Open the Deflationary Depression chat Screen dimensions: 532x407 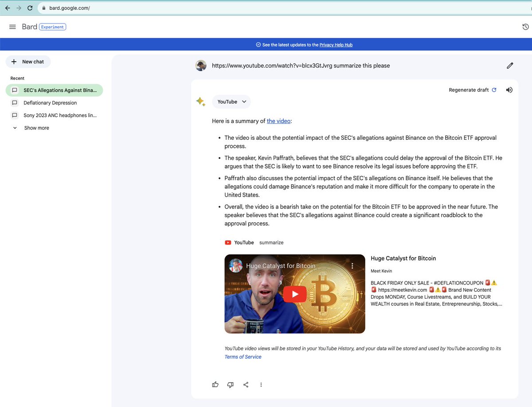click(x=50, y=103)
